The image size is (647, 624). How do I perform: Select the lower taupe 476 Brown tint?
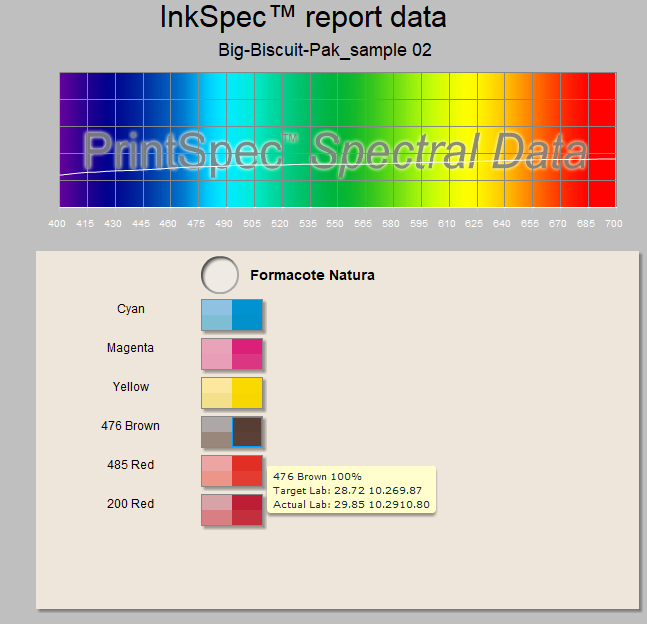(x=217, y=440)
